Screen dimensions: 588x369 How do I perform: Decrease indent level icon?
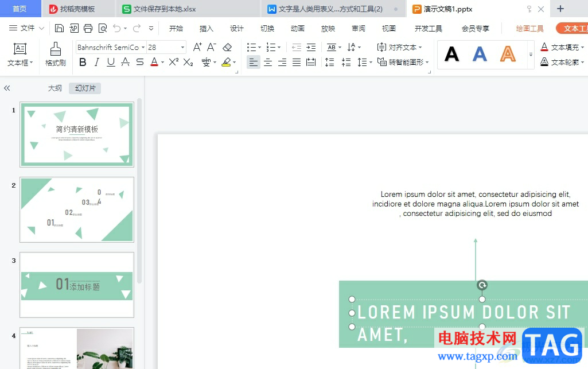(x=297, y=47)
